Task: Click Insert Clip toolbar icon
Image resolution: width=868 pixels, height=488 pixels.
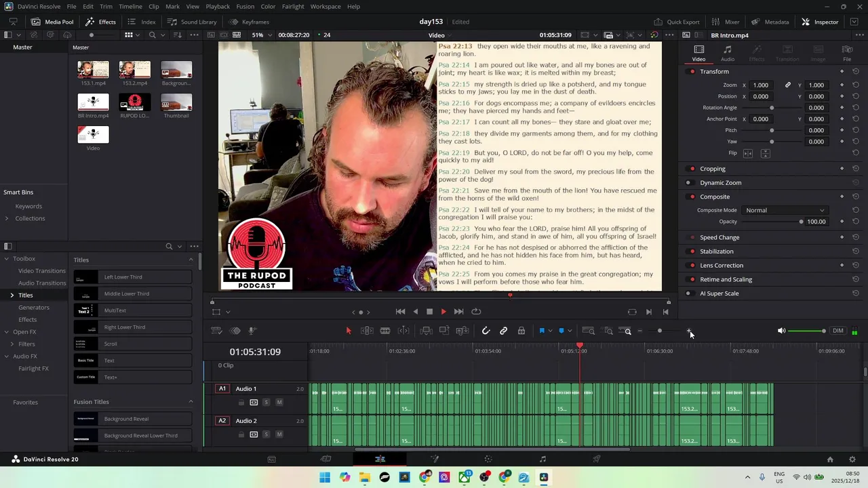Action: pos(426,331)
